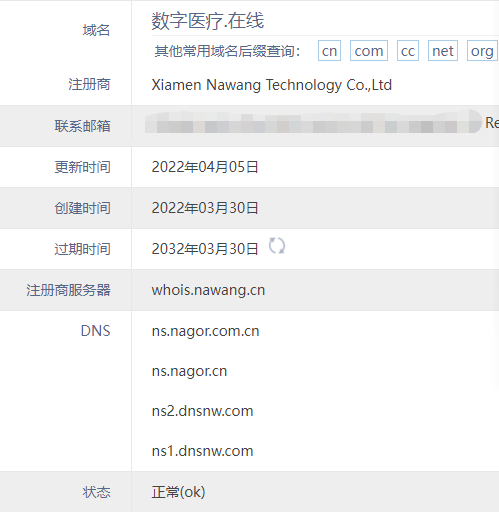Click DNS entry ns1.dnsnw.com

click(202, 451)
